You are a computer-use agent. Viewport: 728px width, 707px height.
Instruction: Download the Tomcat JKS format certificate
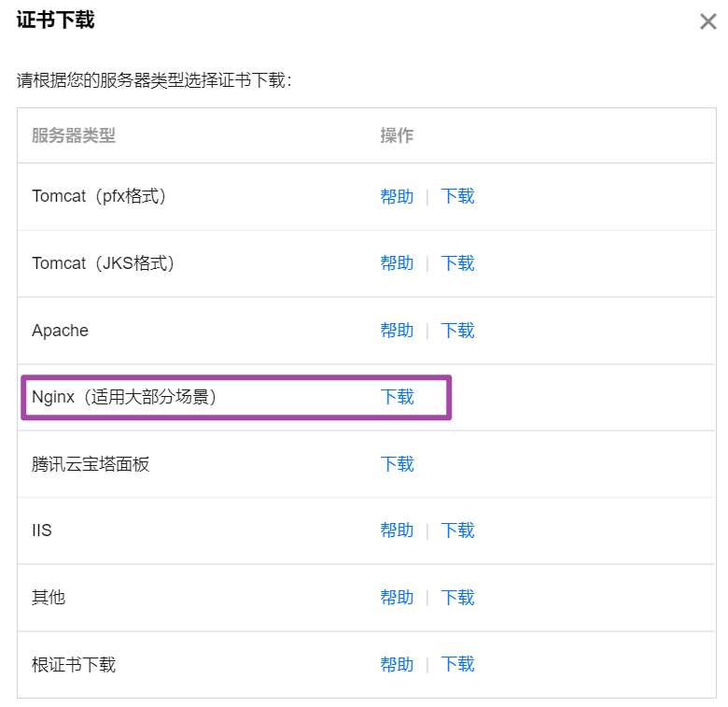coord(457,263)
